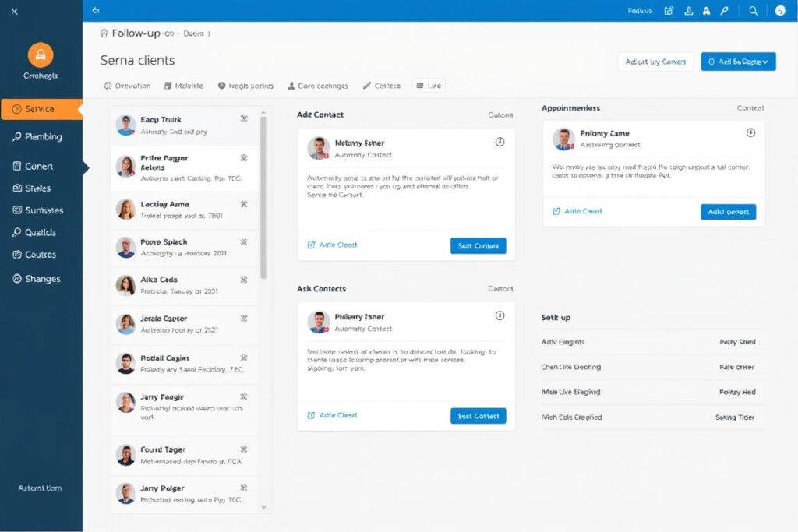Click the orange lock logo in sidebar
This screenshot has width=798, height=532.
pos(41,55)
